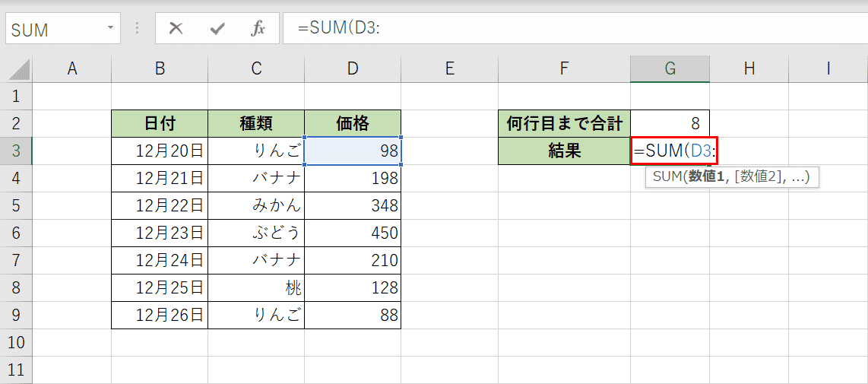
Task: Click the date cell 12月25日
Action: (x=160, y=287)
